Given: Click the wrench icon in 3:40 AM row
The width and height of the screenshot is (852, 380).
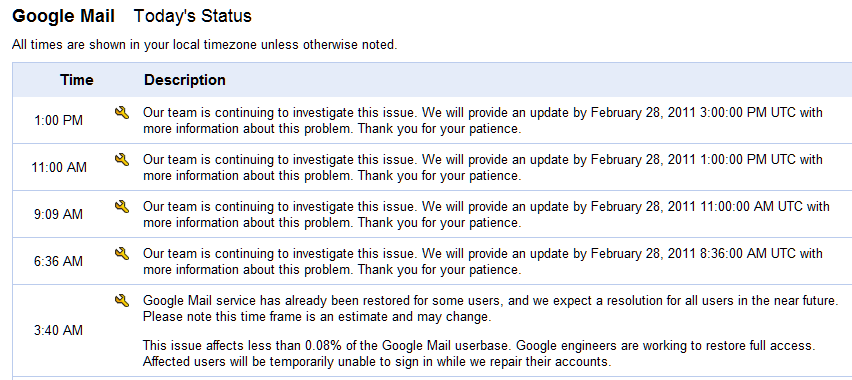Looking at the screenshot, I should tap(122, 300).
